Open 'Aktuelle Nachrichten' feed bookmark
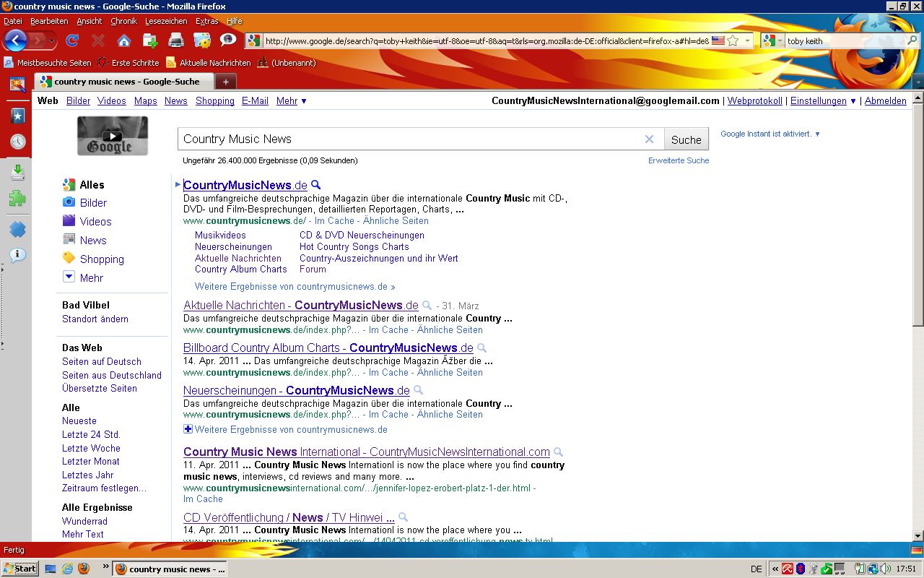This screenshot has height=578, width=924. (x=209, y=63)
